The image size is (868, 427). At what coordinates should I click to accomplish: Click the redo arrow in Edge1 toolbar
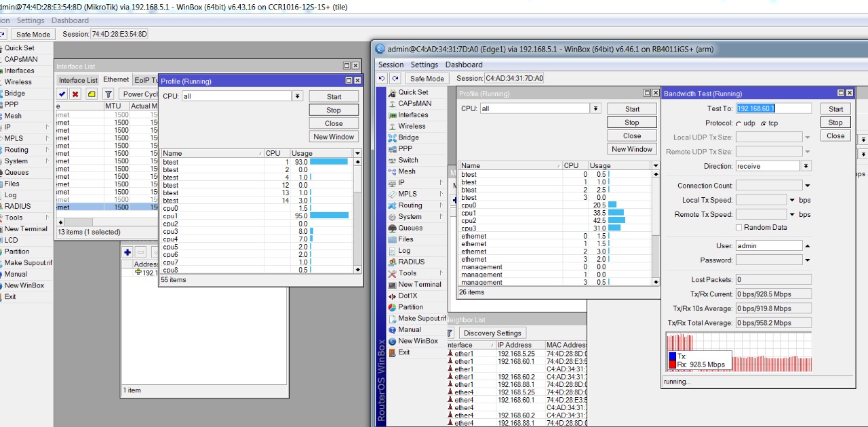pos(395,79)
